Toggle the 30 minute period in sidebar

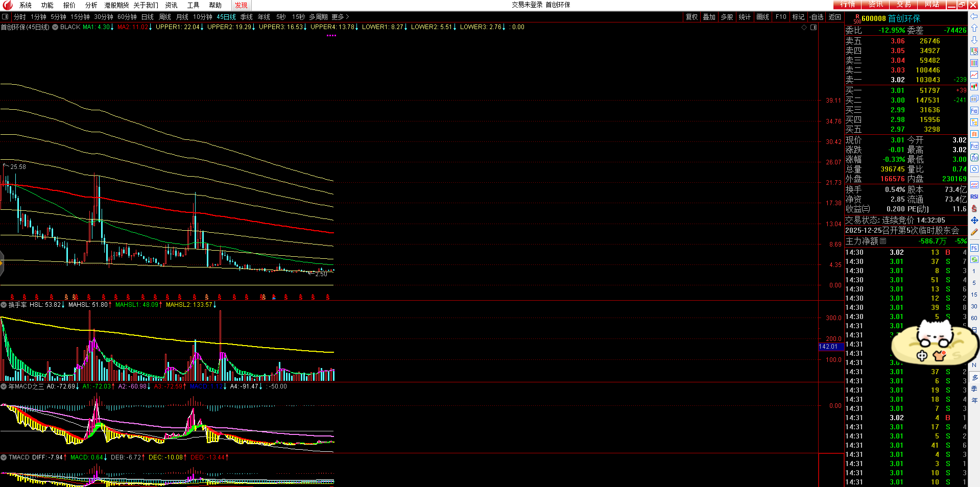(x=974, y=306)
